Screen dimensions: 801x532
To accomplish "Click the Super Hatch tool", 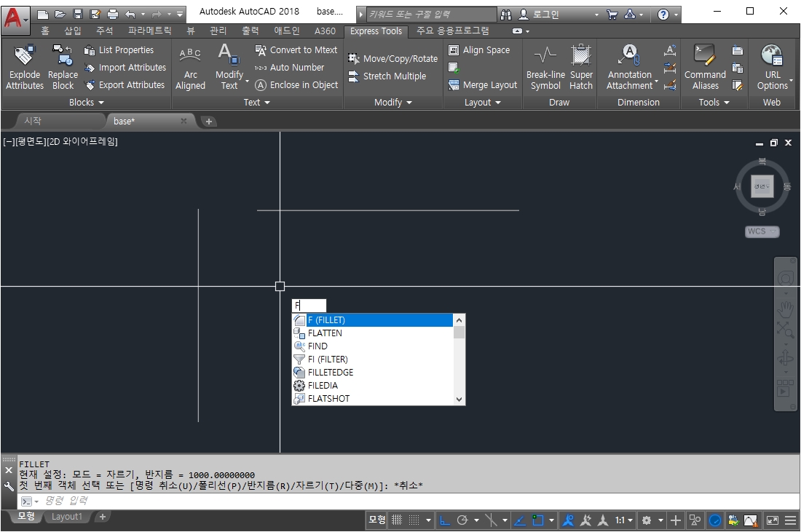I will click(x=581, y=68).
